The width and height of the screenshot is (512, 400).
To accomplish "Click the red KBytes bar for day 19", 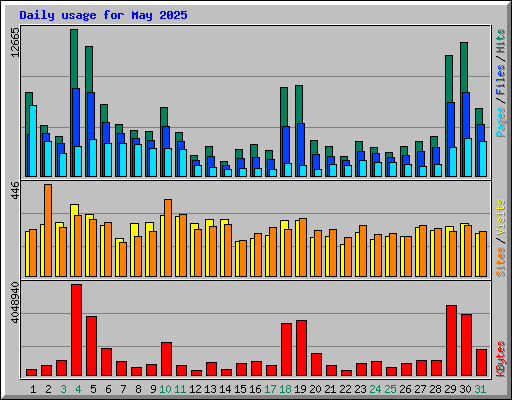I will click(x=301, y=348).
